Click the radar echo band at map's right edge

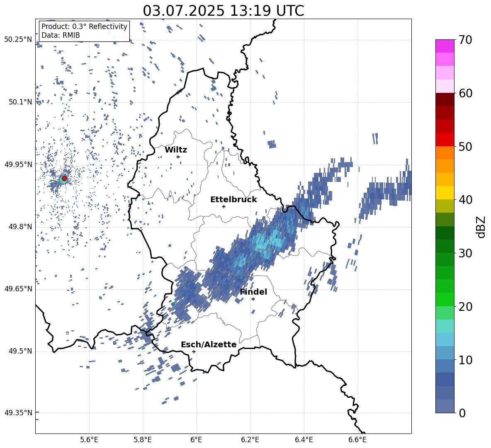[386, 191]
